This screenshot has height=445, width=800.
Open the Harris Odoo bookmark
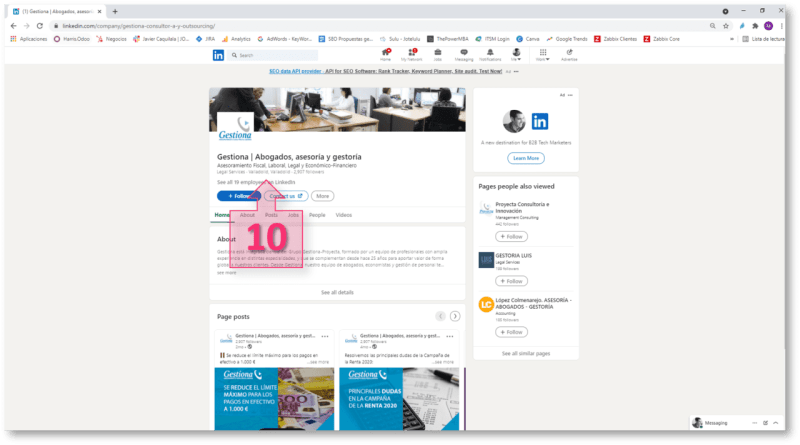tap(72, 39)
